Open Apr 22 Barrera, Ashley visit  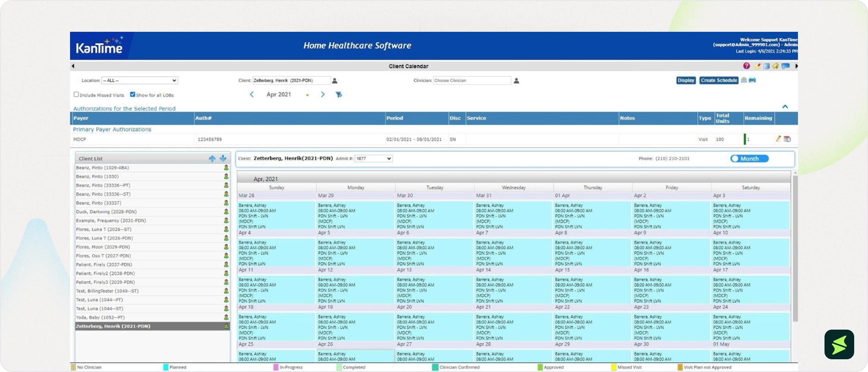pyautogui.click(x=592, y=327)
